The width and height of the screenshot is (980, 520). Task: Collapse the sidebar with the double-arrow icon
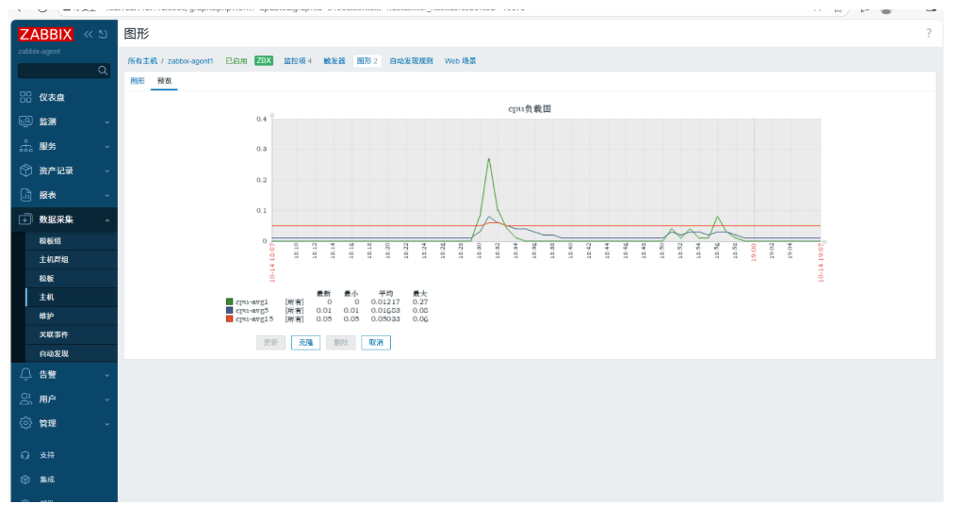pyautogui.click(x=89, y=34)
